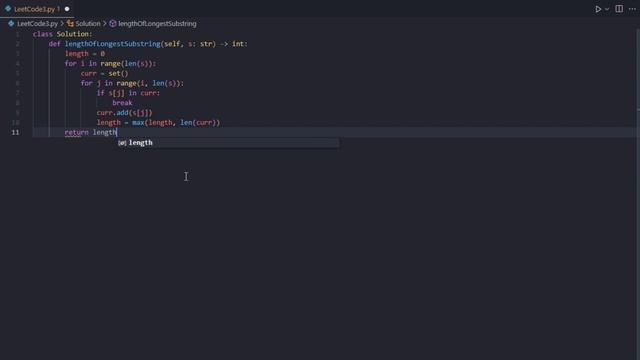Click the method symbol icon in breadcrumb
The width and height of the screenshot is (640, 360).
[113, 24]
